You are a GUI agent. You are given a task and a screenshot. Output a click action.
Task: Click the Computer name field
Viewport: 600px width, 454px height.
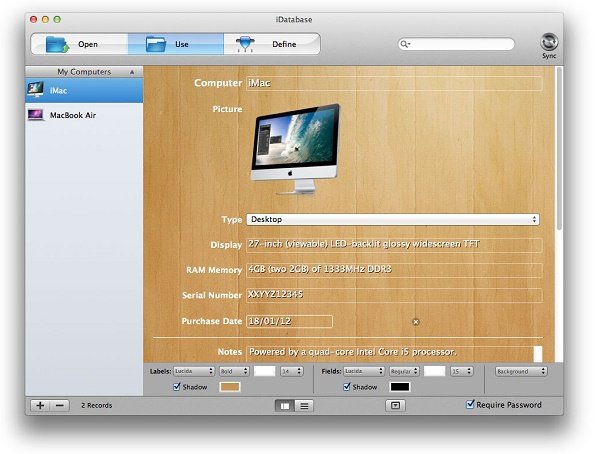point(394,83)
